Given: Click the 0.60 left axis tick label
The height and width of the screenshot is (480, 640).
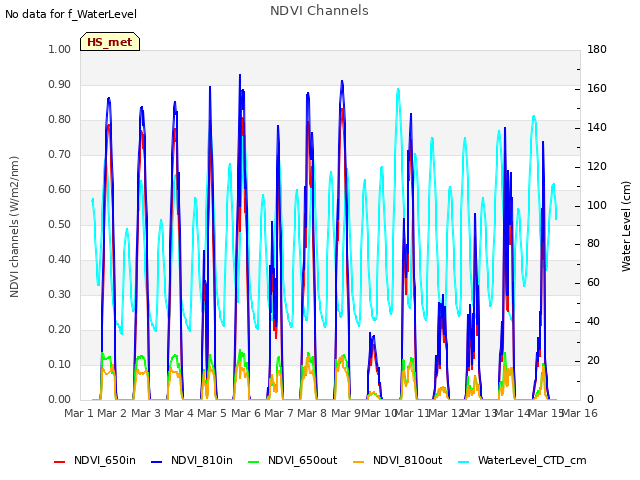Looking at the screenshot, I should 60,189.
